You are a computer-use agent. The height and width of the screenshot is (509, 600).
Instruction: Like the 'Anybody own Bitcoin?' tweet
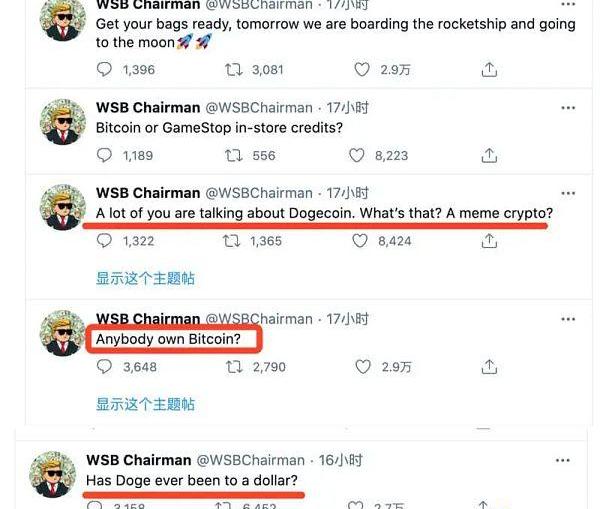click(363, 367)
